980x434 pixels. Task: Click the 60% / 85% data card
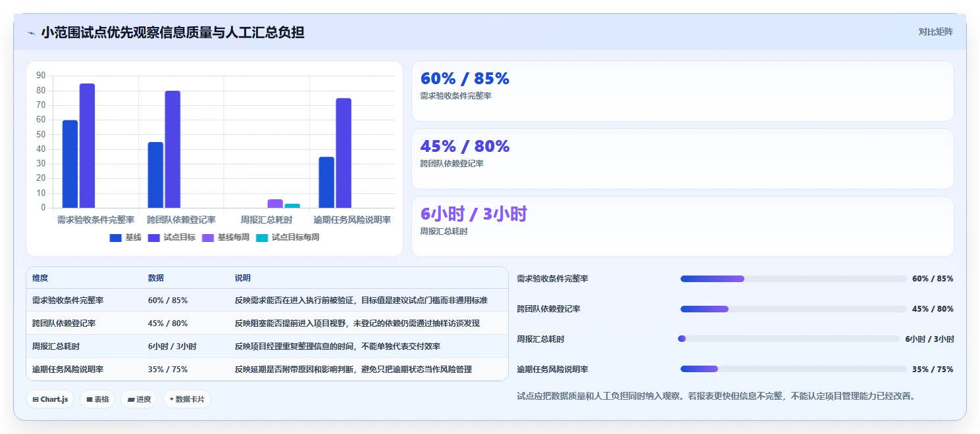tap(683, 91)
